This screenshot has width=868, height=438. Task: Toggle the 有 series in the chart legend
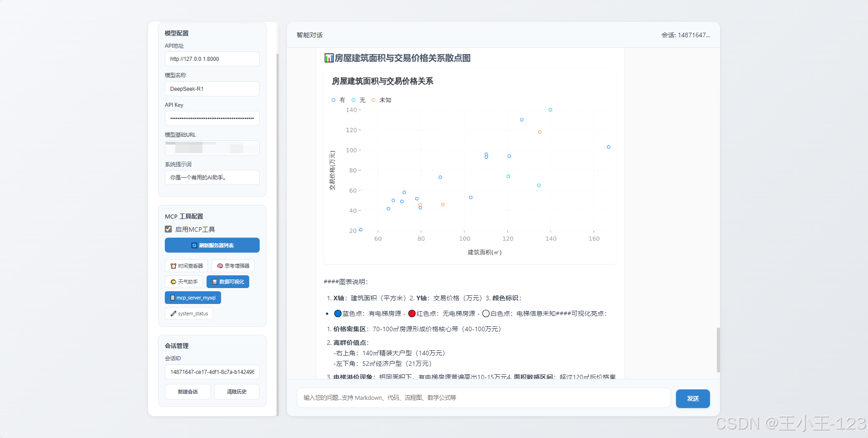click(338, 100)
